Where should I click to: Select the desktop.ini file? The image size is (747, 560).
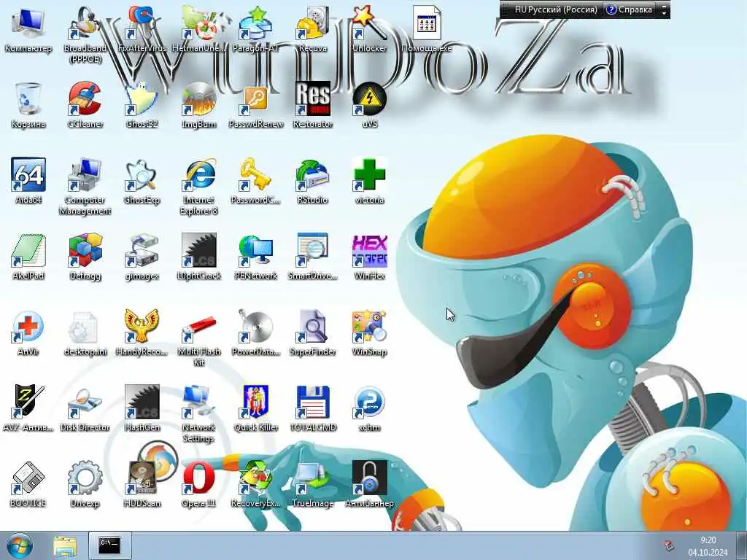(85, 332)
